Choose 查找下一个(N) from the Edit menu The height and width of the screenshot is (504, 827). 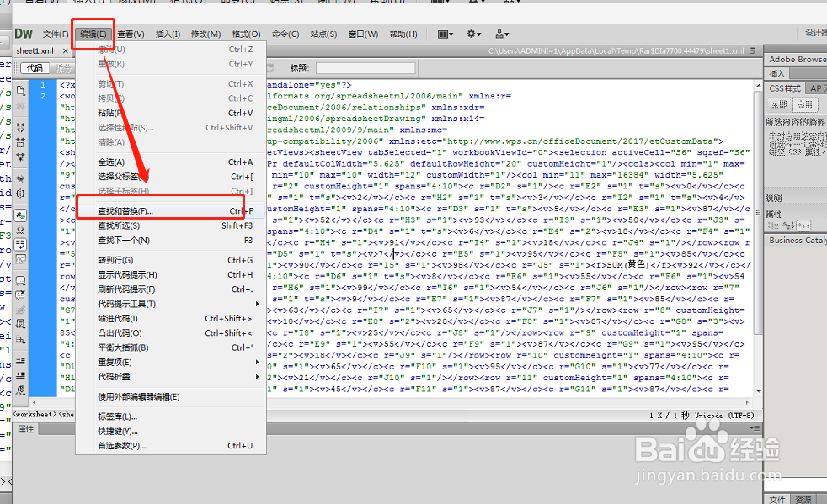click(x=170, y=241)
